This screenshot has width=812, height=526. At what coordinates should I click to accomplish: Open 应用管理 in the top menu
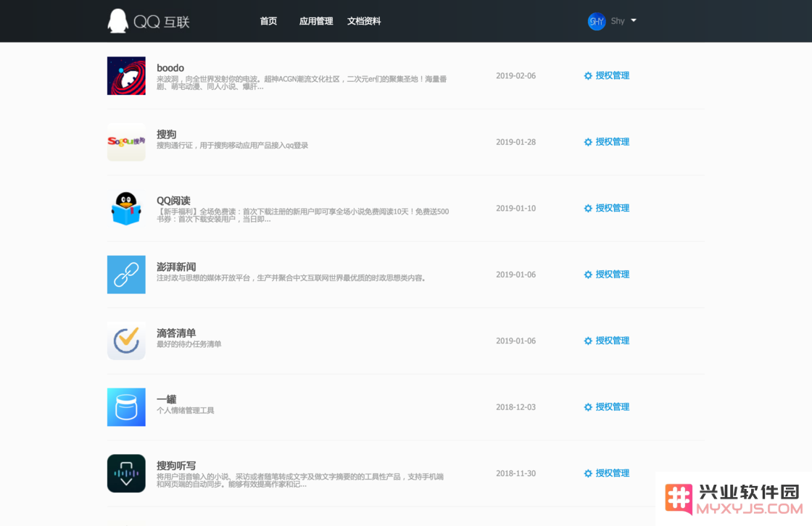coord(316,21)
